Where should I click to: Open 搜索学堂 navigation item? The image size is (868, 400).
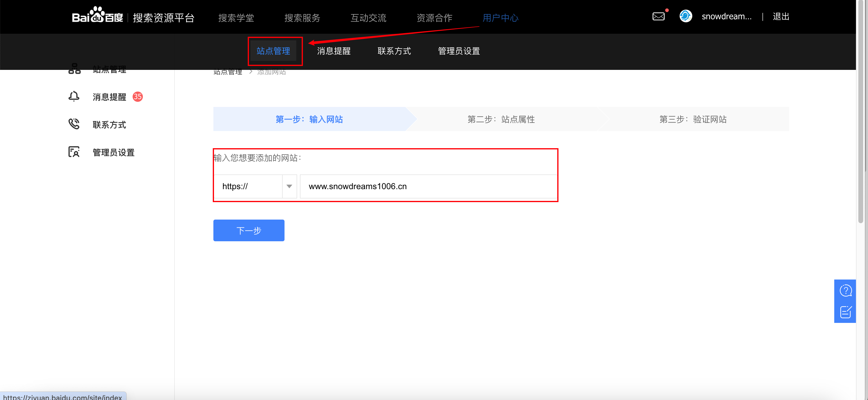tap(236, 17)
